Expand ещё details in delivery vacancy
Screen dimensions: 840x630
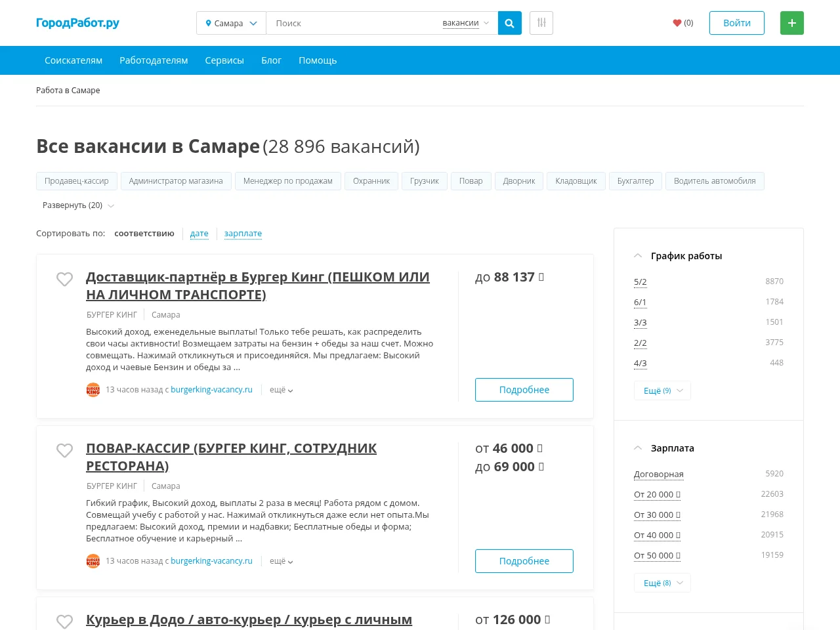pos(281,390)
